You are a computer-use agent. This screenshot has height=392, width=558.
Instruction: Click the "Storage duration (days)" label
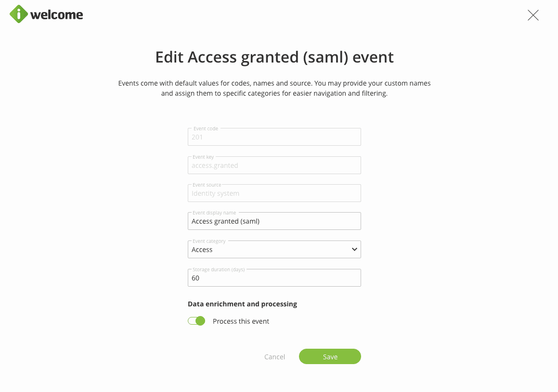pyautogui.click(x=219, y=269)
